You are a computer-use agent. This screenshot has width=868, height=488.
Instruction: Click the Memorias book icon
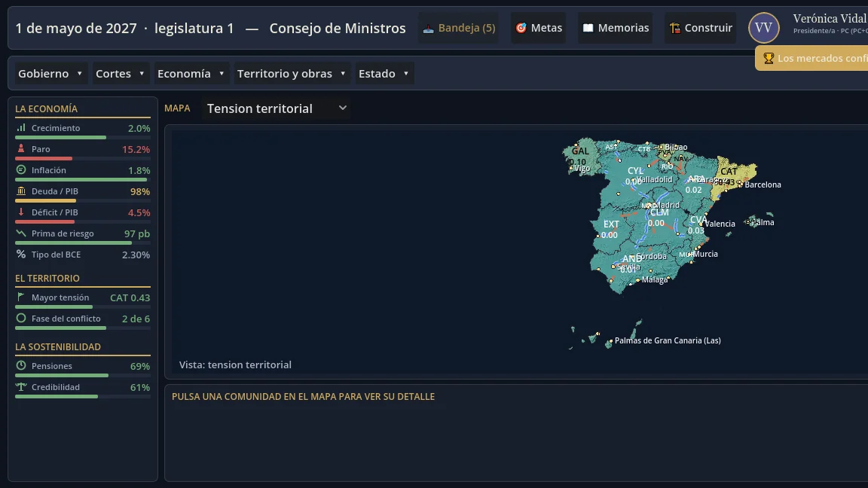588,28
